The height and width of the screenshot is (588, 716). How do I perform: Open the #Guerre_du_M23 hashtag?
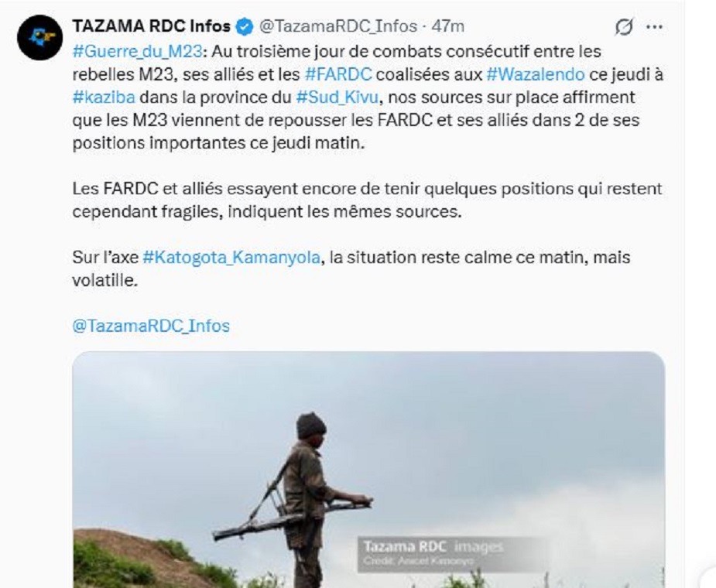pos(137,52)
